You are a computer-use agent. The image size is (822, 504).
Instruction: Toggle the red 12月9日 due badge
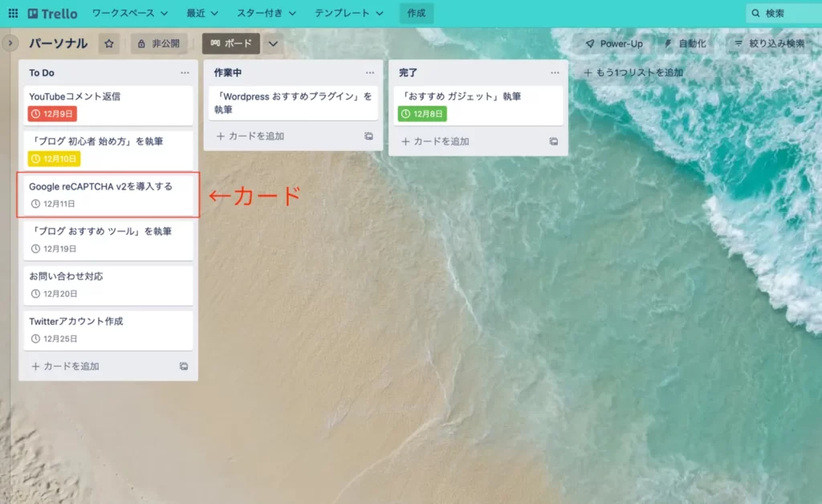[x=52, y=114]
